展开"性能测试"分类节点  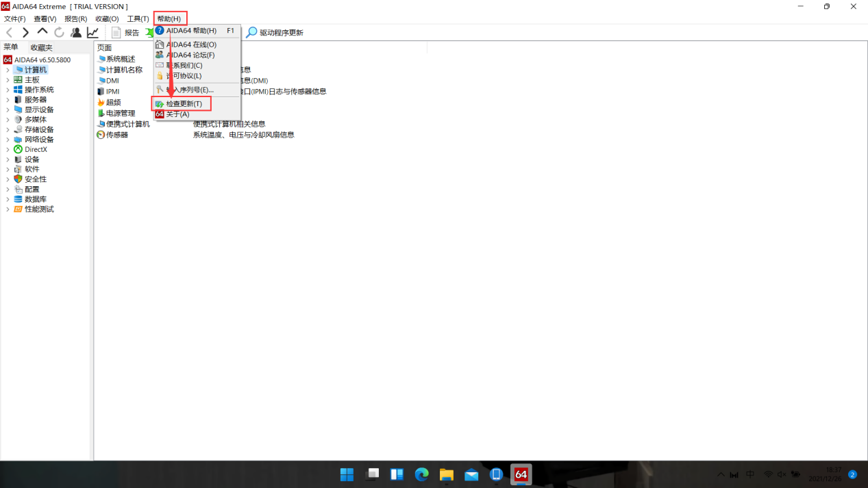click(x=7, y=209)
